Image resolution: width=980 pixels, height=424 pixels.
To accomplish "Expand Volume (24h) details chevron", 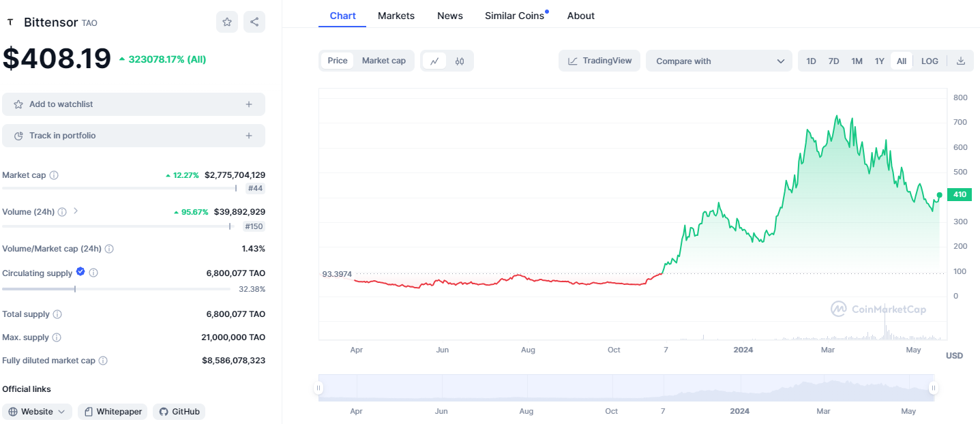I will pyautogui.click(x=76, y=211).
